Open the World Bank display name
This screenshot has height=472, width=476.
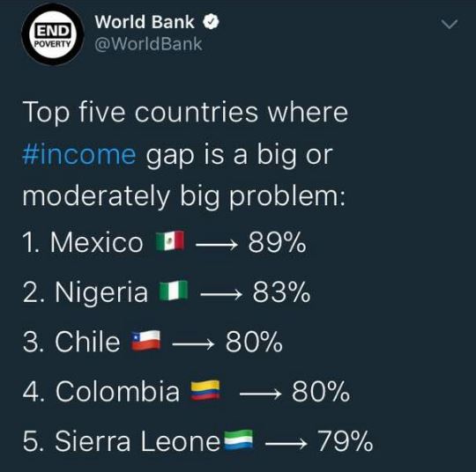click(145, 22)
